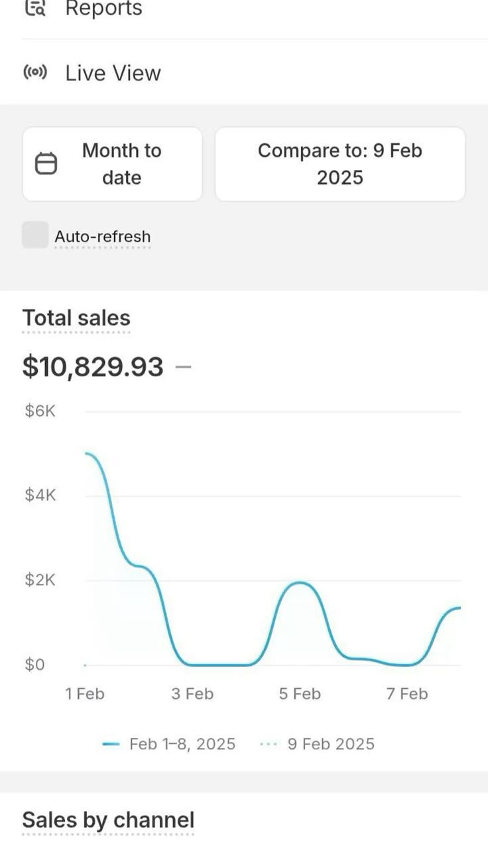Screen dimensions: 488x868
Task: Click the calendar icon in date picker
Action: tap(46, 163)
